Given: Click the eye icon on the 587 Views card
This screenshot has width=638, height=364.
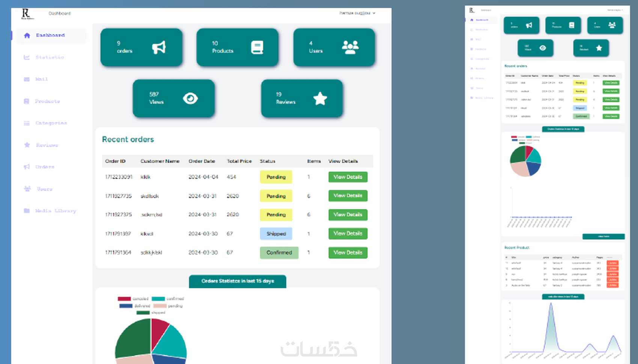Looking at the screenshot, I should (190, 98).
